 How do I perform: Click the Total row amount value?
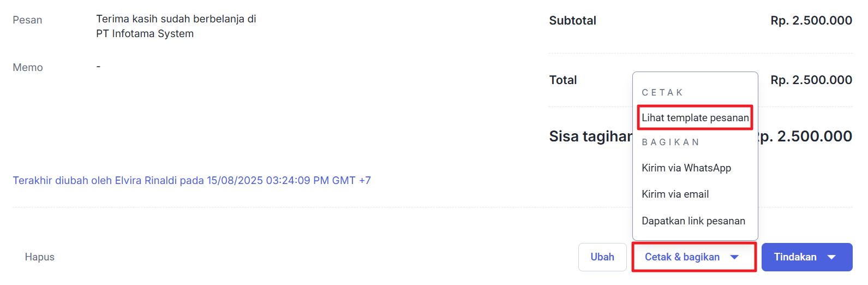[x=811, y=80]
